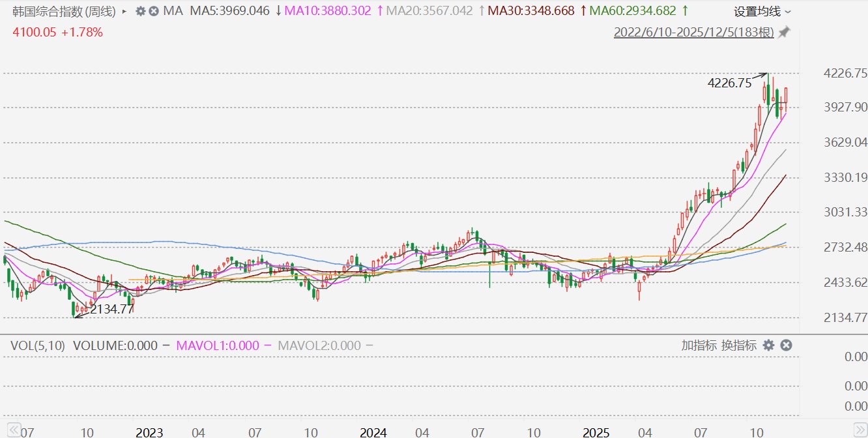Image resolution: width=868 pixels, height=438 pixels.
Task: Click the 4226.75 high price marker
Action: [x=729, y=83]
